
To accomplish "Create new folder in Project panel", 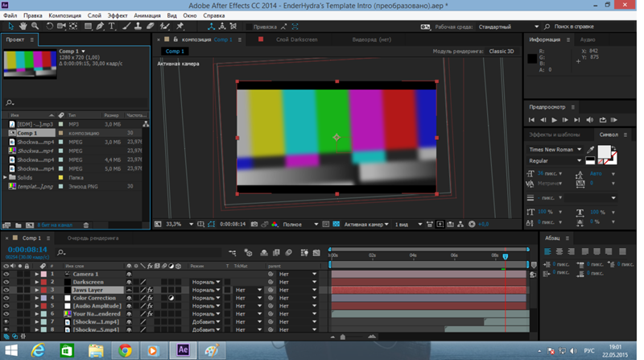I will (19, 226).
